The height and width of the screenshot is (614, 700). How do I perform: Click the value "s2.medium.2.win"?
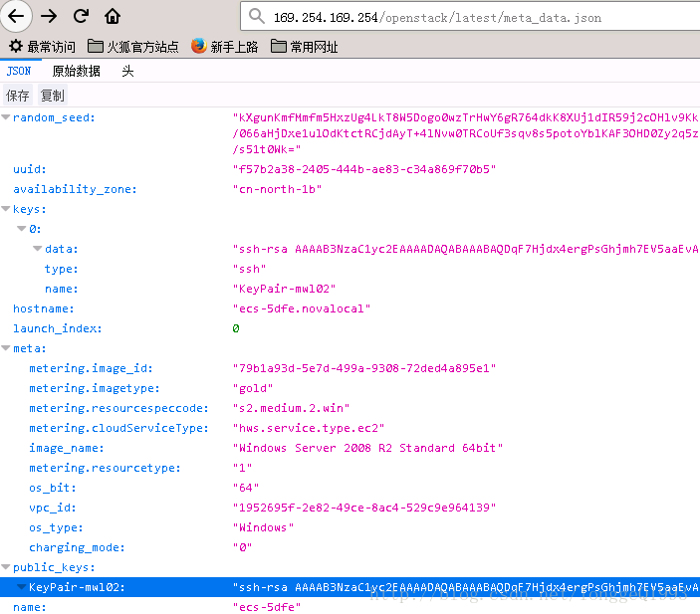click(x=291, y=408)
